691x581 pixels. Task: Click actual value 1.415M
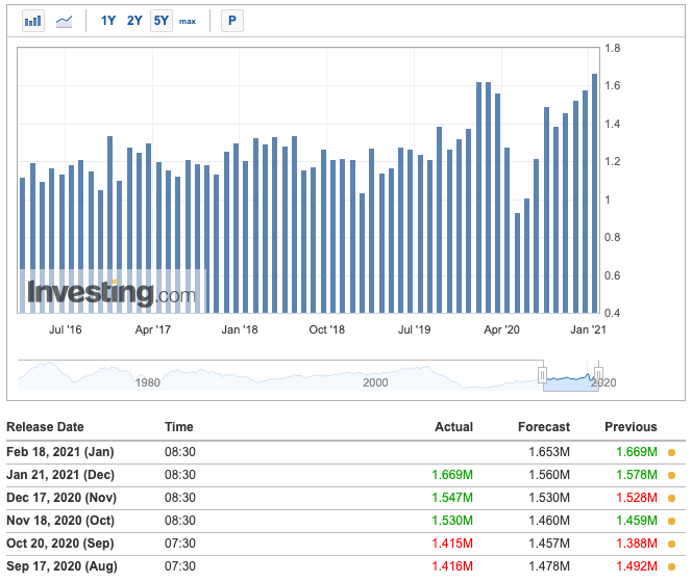(452, 544)
